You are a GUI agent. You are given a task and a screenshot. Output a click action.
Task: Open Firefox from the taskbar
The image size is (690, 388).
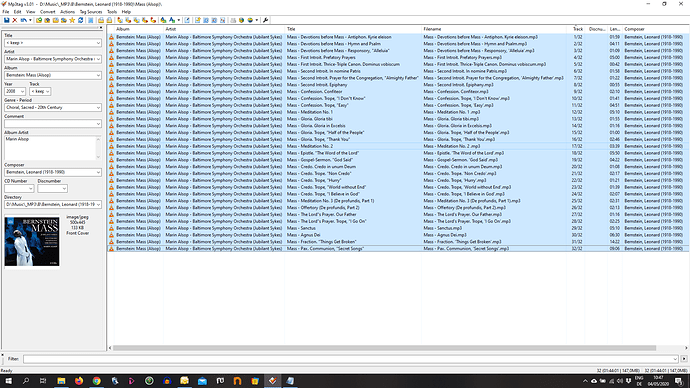(79, 381)
